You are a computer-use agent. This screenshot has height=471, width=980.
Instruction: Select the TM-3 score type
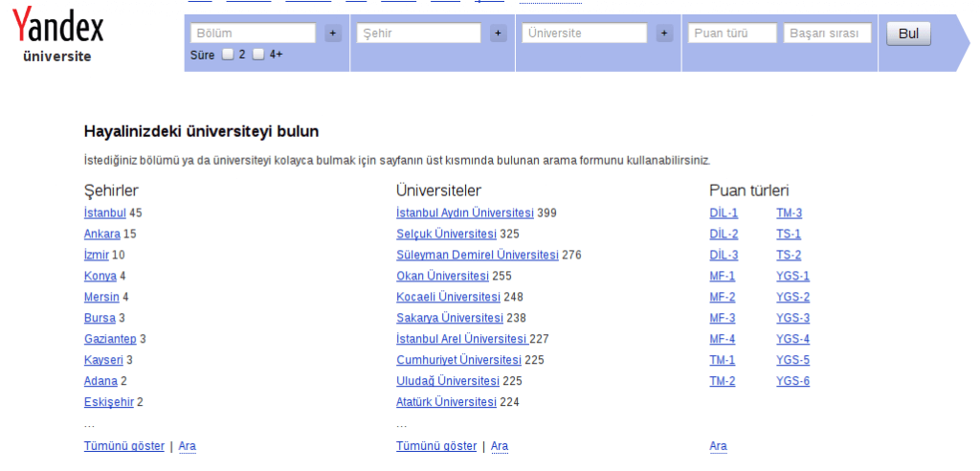coord(790,213)
